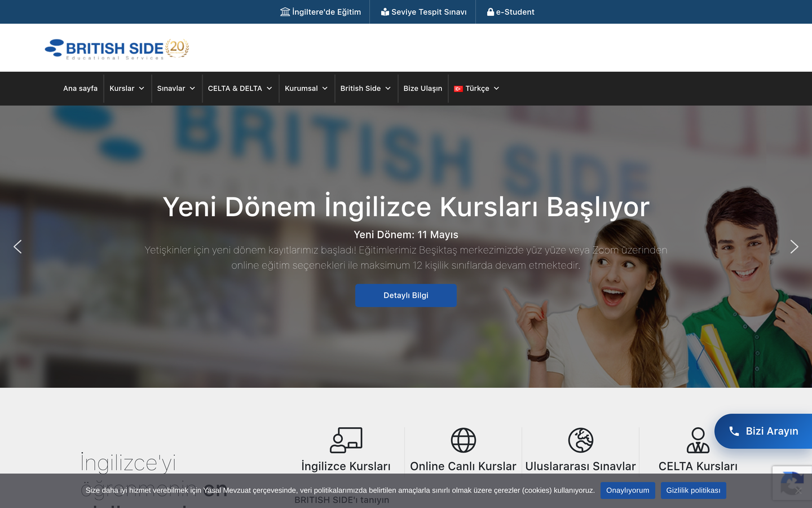812x508 pixels.
Task: Click the phone icon in Bizi Arayın
Action: 734,431
